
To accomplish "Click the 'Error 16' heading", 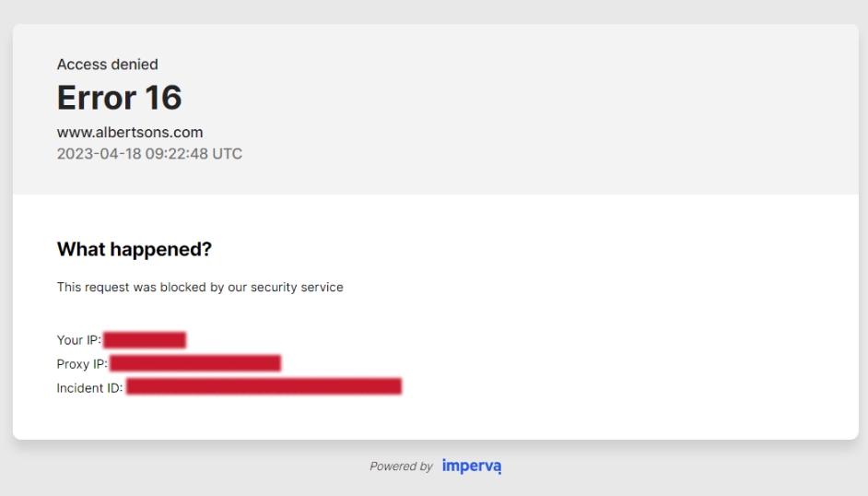I will point(119,98).
